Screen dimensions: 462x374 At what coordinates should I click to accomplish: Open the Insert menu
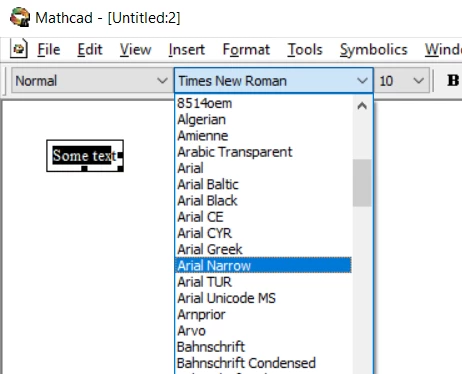[187, 50]
